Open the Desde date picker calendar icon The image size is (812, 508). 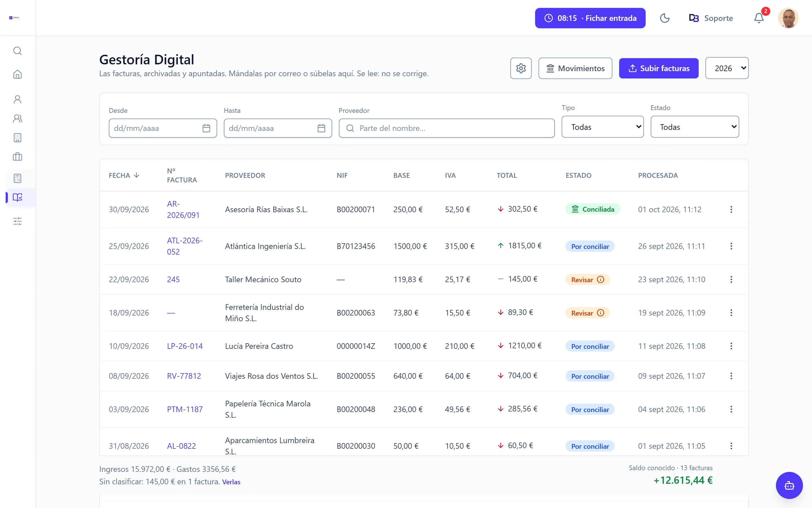(x=206, y=128)
